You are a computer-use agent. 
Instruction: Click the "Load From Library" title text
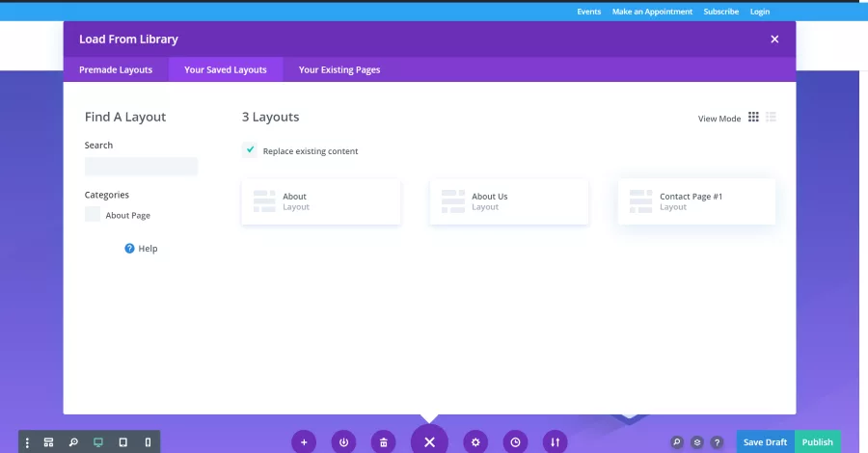pos(128,40)
